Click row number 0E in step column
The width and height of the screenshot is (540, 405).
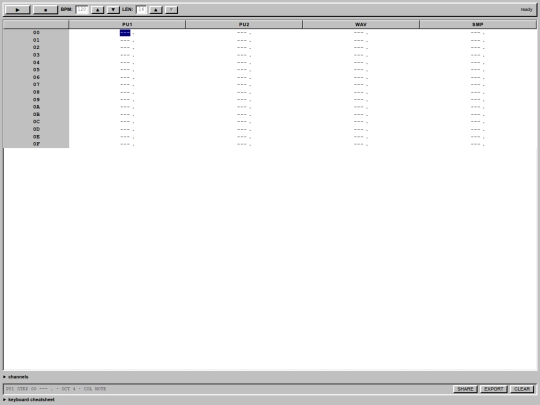pos(36,137)
